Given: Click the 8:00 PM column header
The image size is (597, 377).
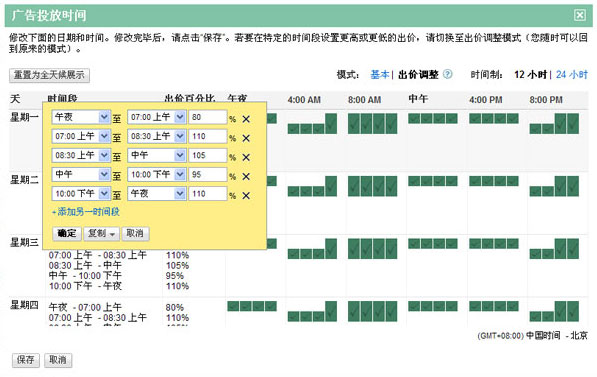Looking at the screenshot, I should (546, 100).
